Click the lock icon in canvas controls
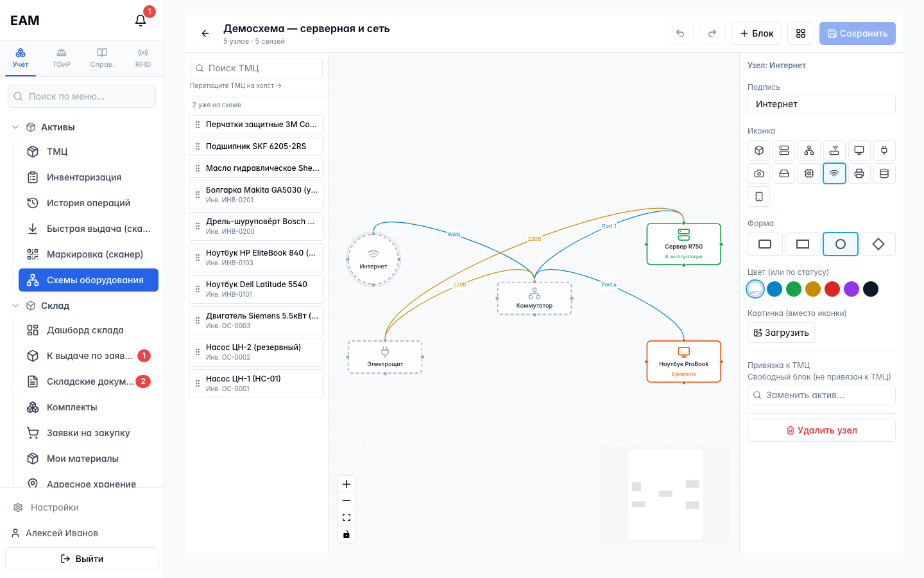The height and width of the screenshot is (578, 924). pos(346,534)
